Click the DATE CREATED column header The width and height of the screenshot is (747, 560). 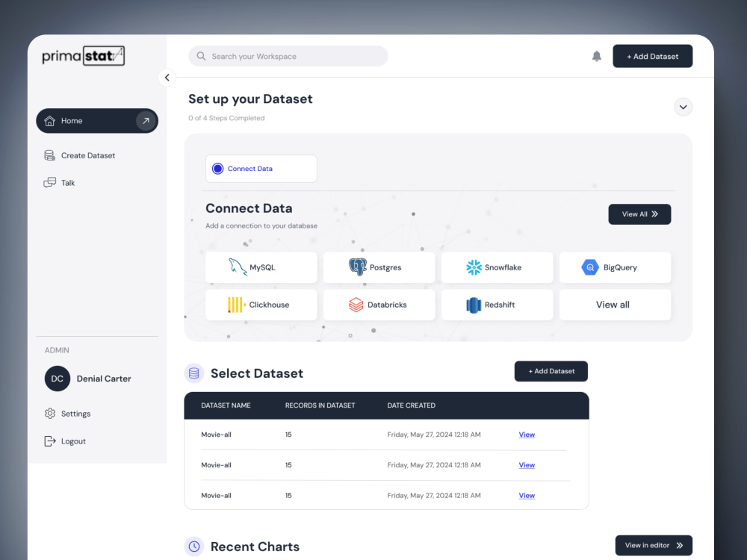tap(411, 405)
